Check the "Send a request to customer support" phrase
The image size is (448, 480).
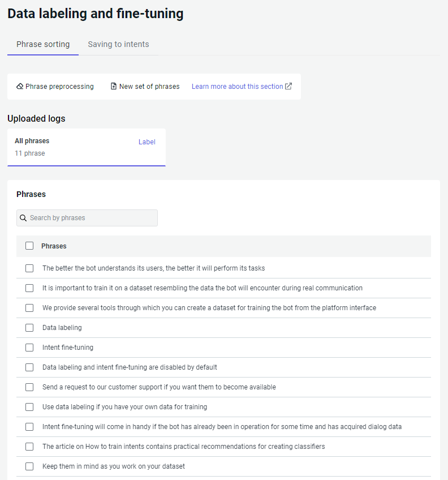pyautogui.click(x=29, y=387)
